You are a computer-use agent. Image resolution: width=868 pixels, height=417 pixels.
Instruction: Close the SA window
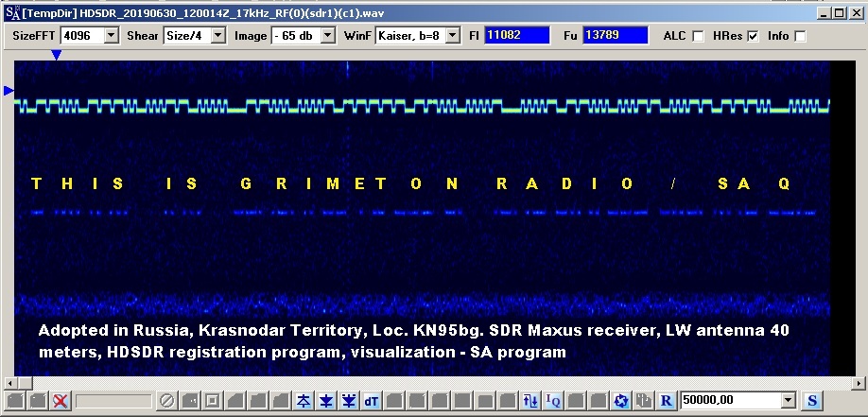pos(856,13)
